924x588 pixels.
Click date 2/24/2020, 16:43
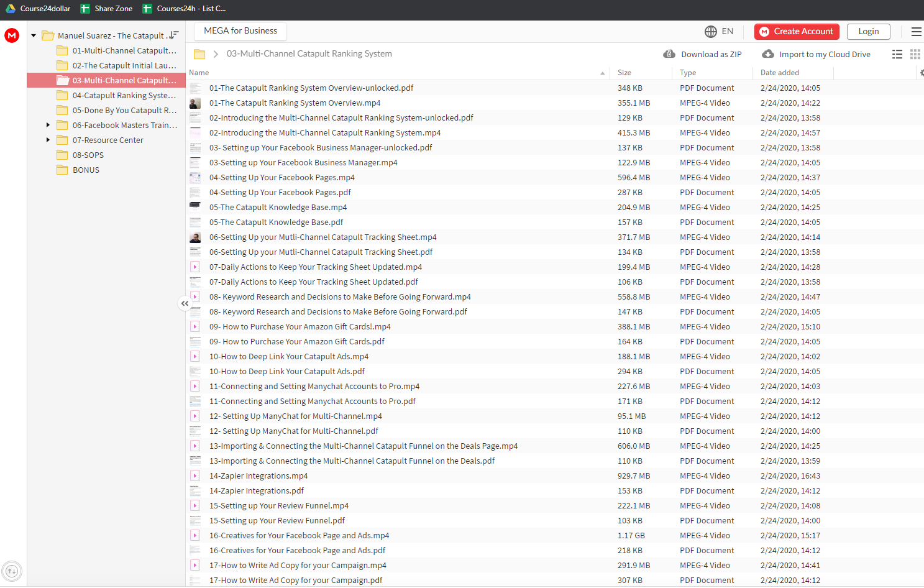pos(790,476)
